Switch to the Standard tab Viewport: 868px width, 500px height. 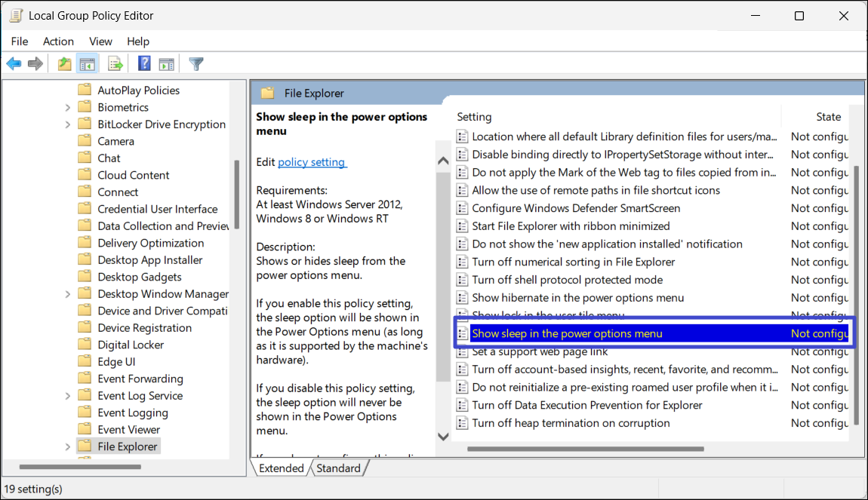337,468
